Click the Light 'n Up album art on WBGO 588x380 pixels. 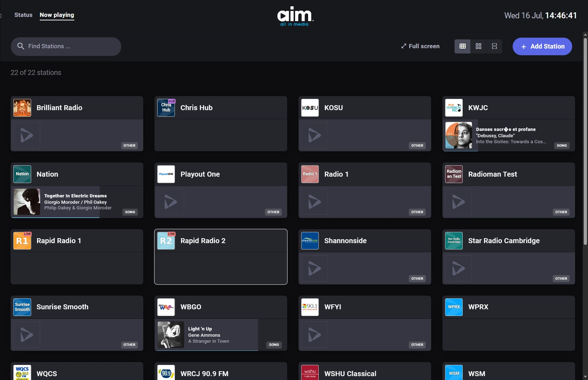coord(171,335)
